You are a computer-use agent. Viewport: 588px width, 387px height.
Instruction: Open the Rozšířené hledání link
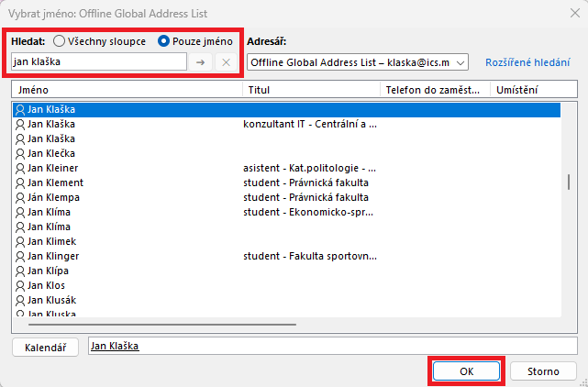click(x=527, y=62)
